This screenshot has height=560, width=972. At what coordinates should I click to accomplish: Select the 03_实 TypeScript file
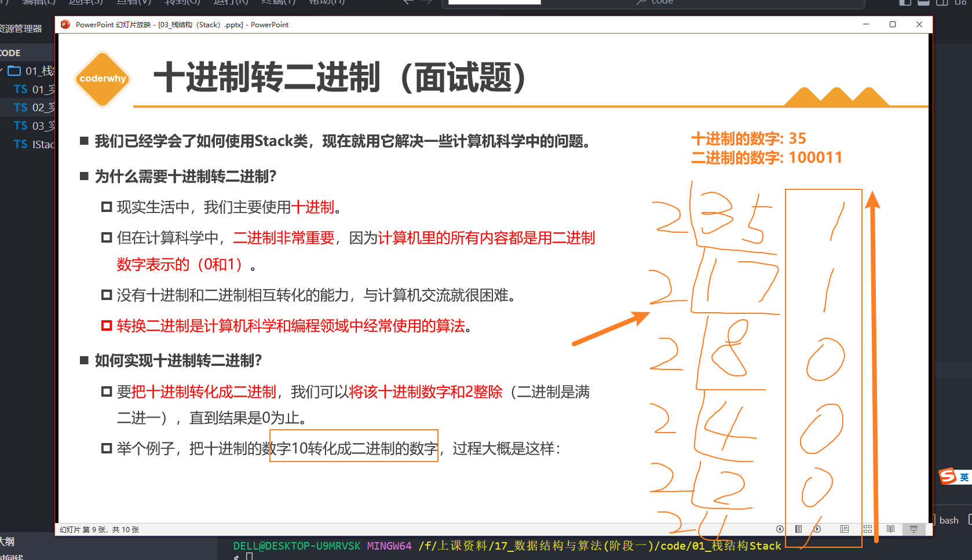pyautogui.click(x=36, y=125)
